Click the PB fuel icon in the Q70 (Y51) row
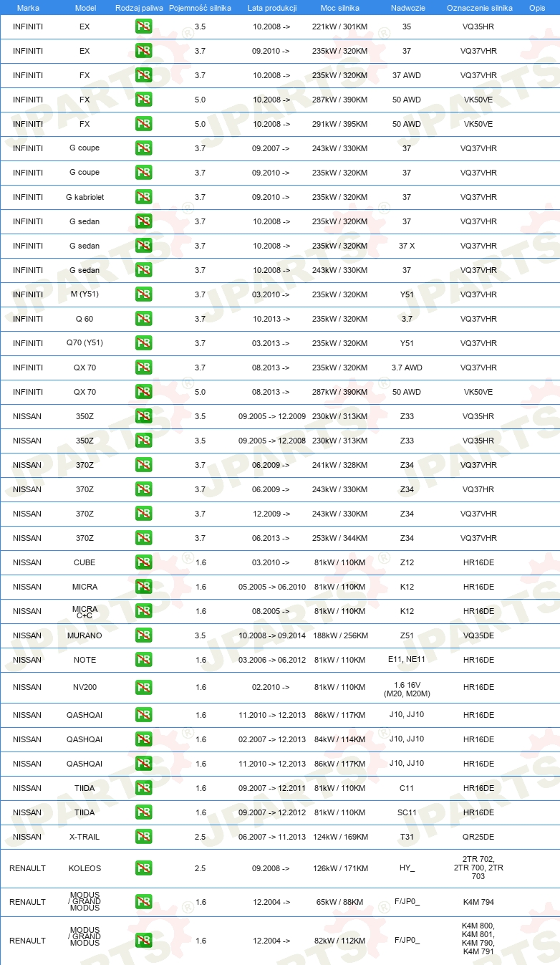Screen dimensions: 560x965 pyautogui.click(x=143, y=343)
